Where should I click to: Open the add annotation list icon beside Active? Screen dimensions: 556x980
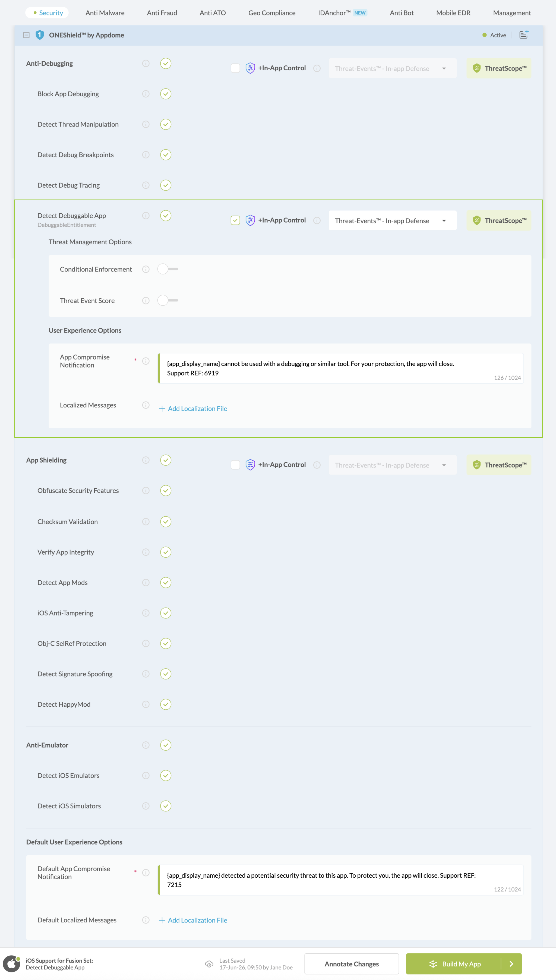(523, 35)
